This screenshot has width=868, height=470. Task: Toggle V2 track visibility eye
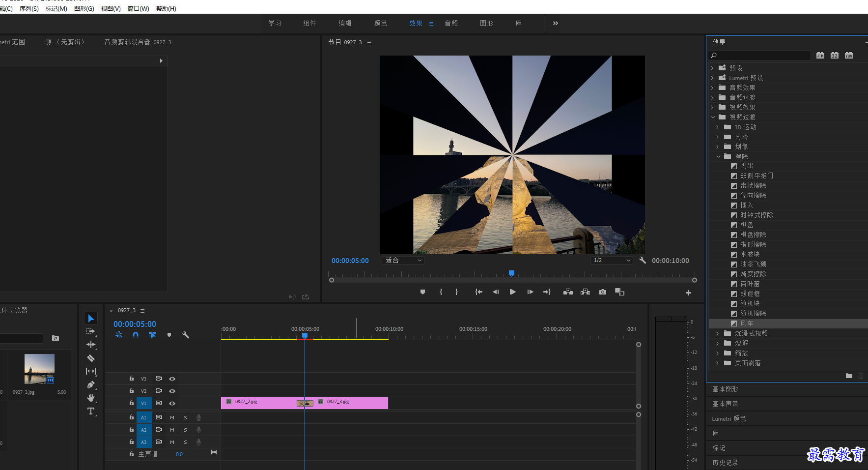[x=172, y=391]
